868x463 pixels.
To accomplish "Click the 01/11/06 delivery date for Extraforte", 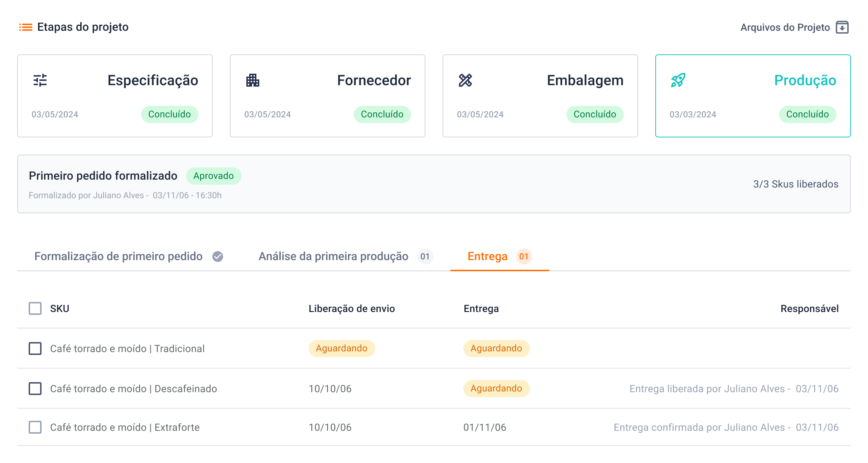I will click(x=485, y=428).
